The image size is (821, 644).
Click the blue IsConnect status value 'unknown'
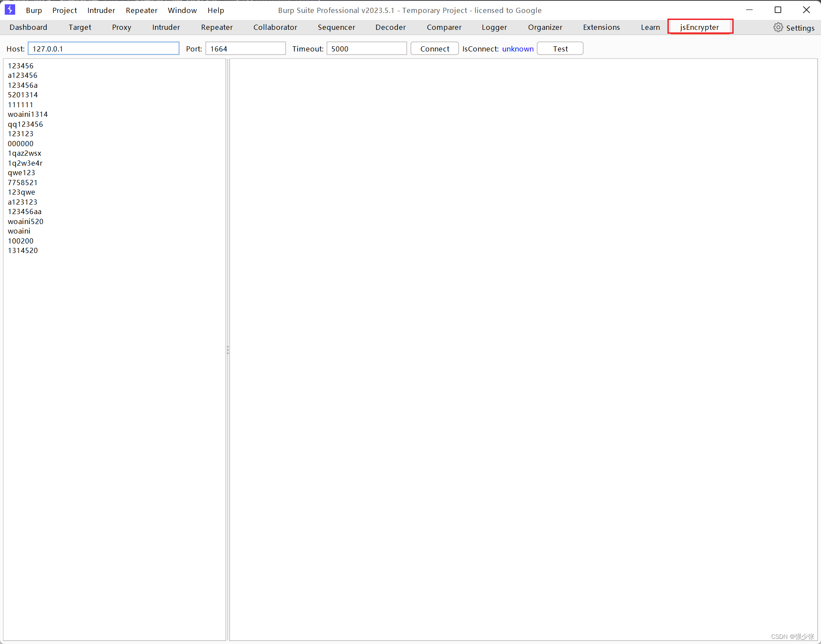pyautogui.click(x=518, y=49)
